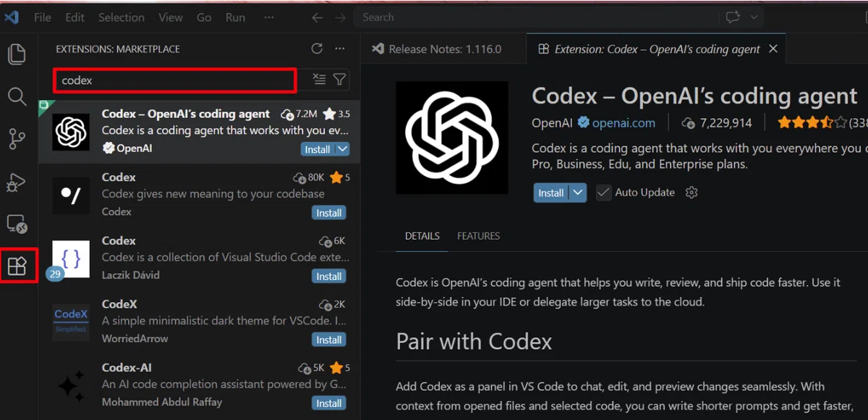Open Extensions Marketplace more actions menu

(340, 49)
